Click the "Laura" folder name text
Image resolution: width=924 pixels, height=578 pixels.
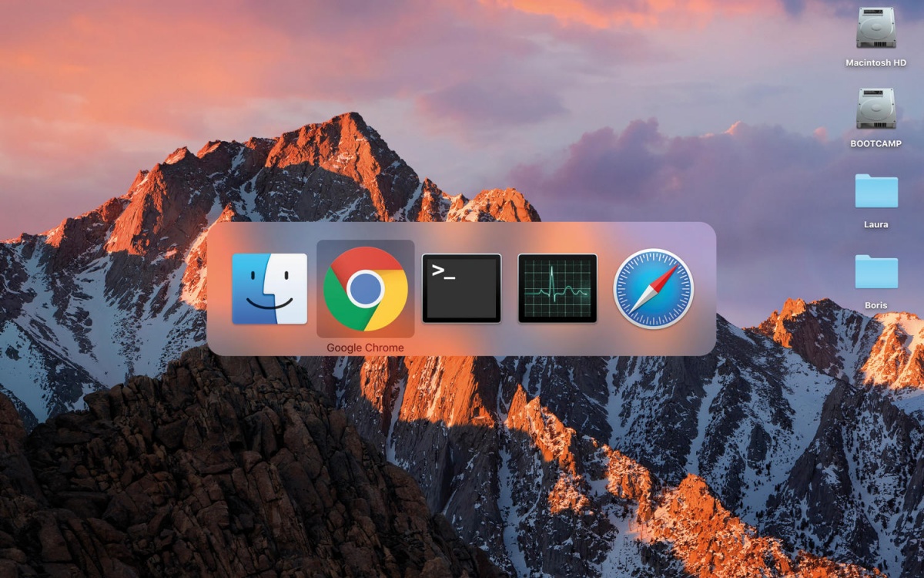[x=876, y=225]
